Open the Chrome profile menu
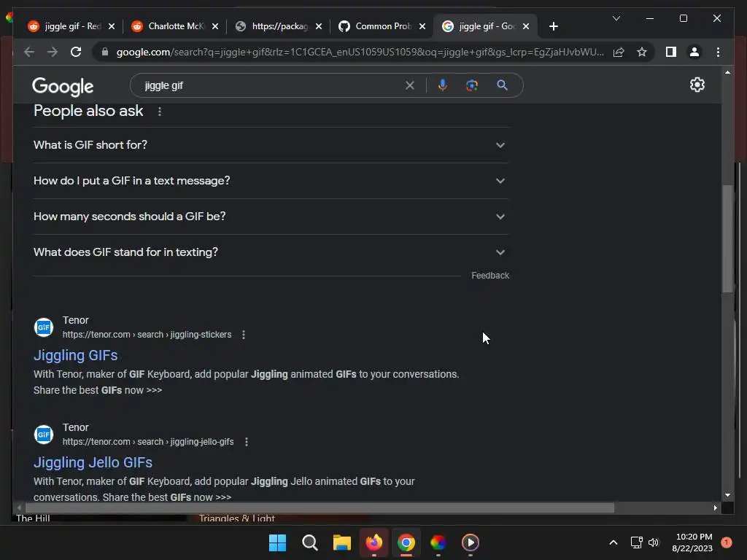The width and height of the screenshot is (747, 560). (694, 52)
